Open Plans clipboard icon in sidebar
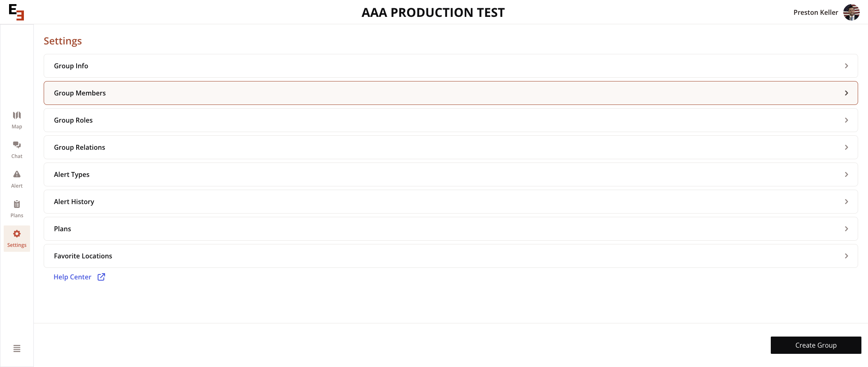Viewport: 868px width, 367px height. tap(17, 204)
